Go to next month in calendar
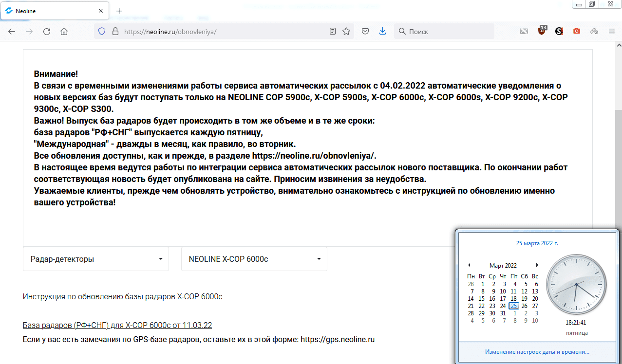The width and height of the screenshot is (622, 364). 537,265
